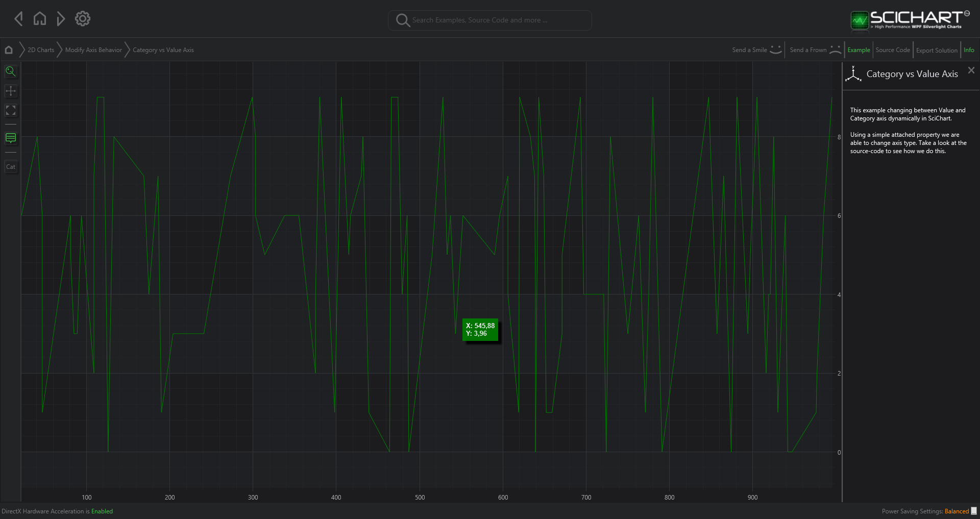Click Send a Smile

pos(757,50)
